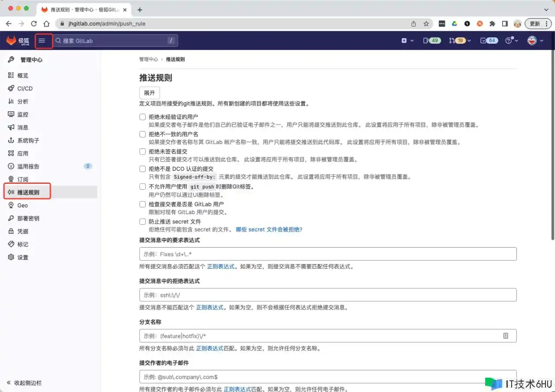Bookmark this page with the star icon
Screen dimensions: 555x392
tap(426, 24)
